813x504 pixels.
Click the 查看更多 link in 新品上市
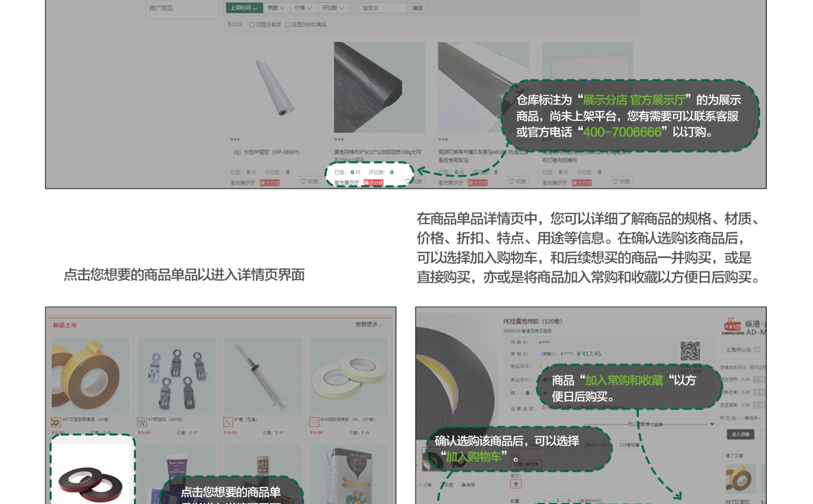[368, 324]
